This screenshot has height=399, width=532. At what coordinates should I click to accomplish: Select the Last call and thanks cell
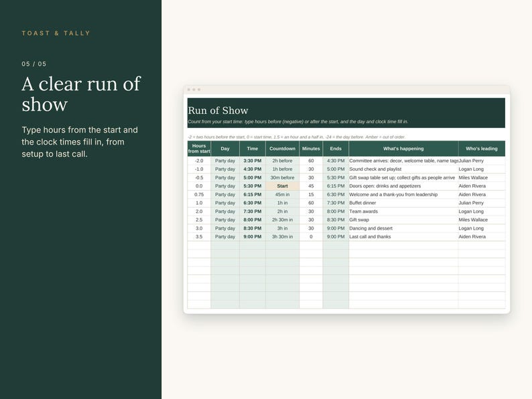pyautogui.click(x=403, y=236)
